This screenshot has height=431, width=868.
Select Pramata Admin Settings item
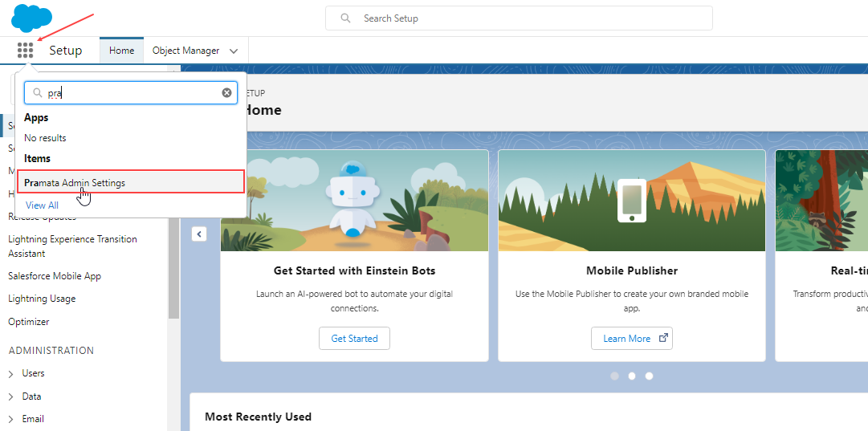[x=131, y=182]
